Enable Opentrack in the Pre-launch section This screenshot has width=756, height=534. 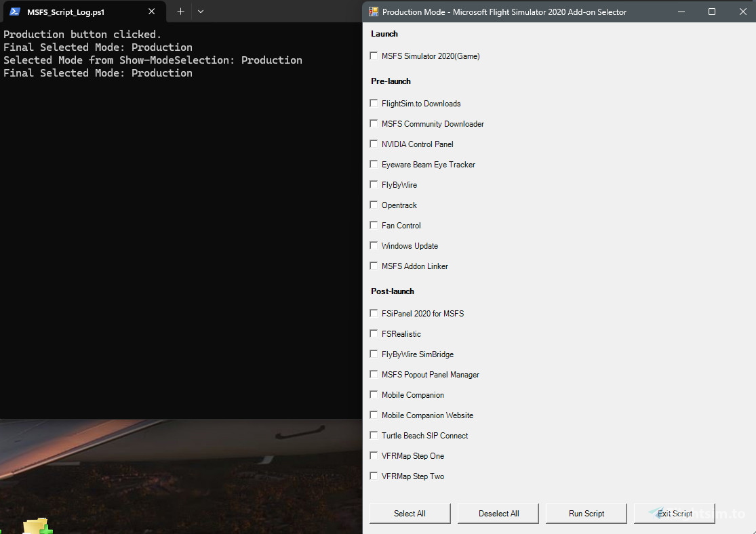(x=374, y=205)
